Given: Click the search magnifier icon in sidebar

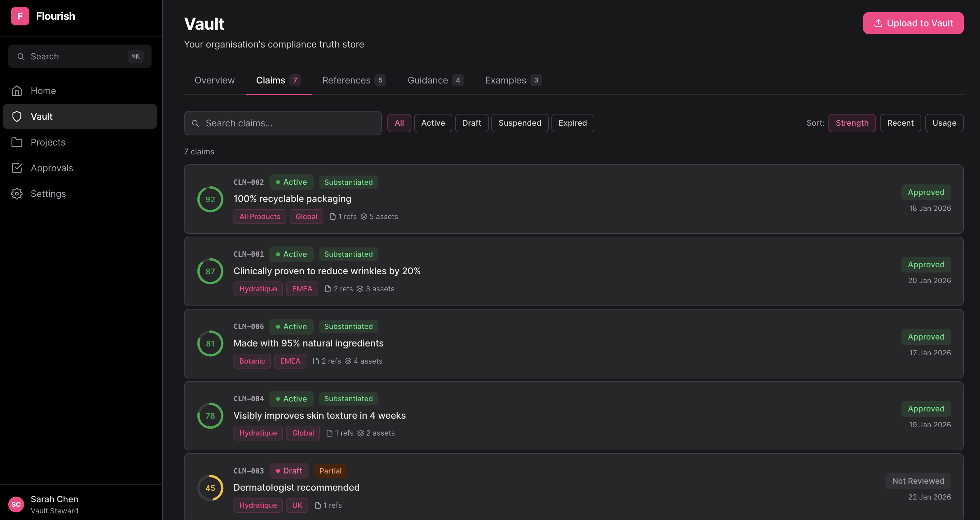Looking at the screenshot, I should tap(21, 56).
